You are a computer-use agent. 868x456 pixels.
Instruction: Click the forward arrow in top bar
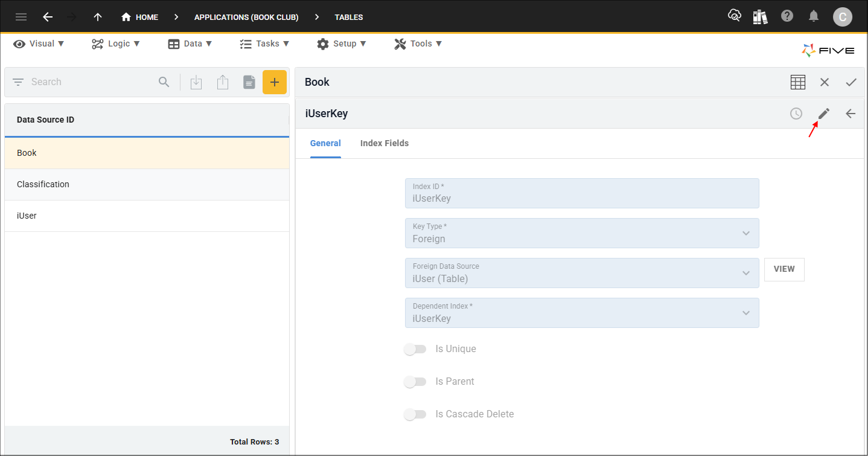[72, 17]
